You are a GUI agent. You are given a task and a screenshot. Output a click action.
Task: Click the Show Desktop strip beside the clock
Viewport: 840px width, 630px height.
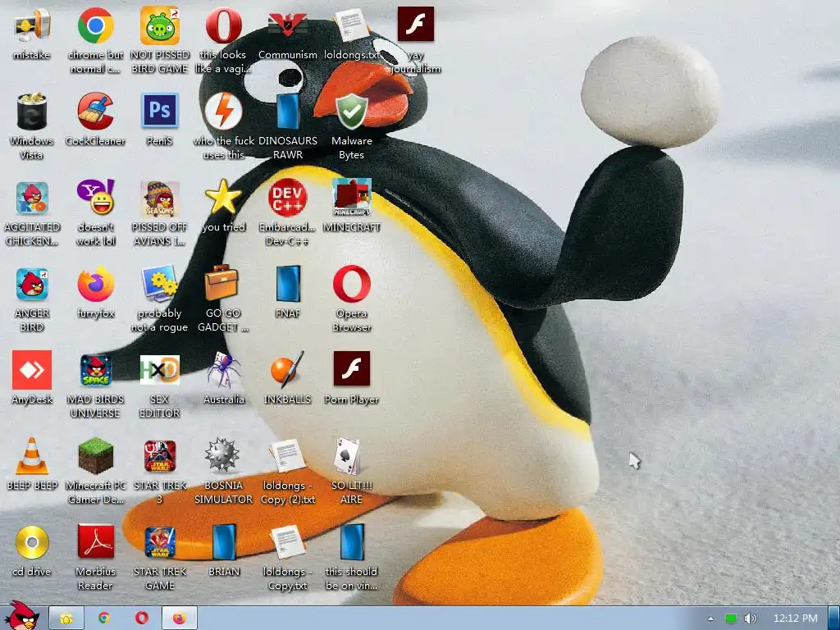833,619
